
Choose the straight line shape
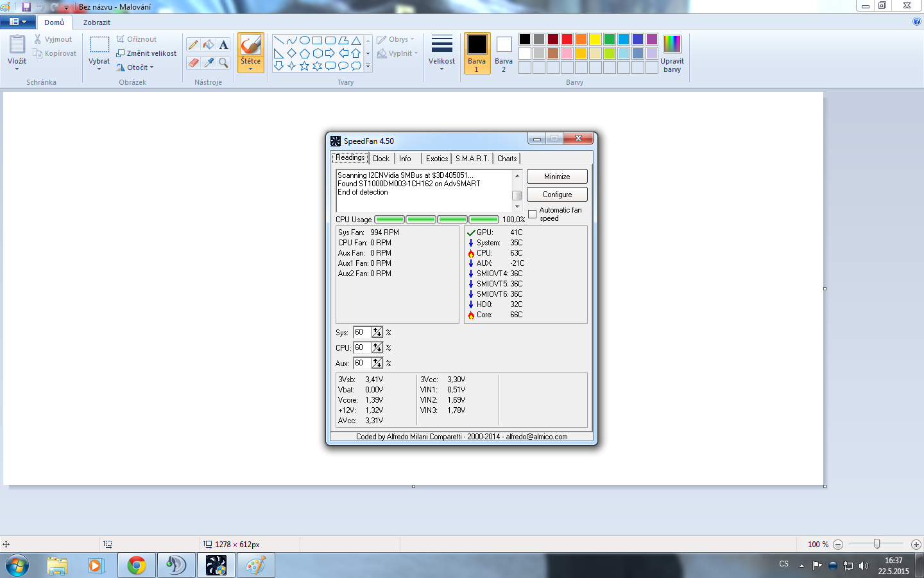(278, 40)
